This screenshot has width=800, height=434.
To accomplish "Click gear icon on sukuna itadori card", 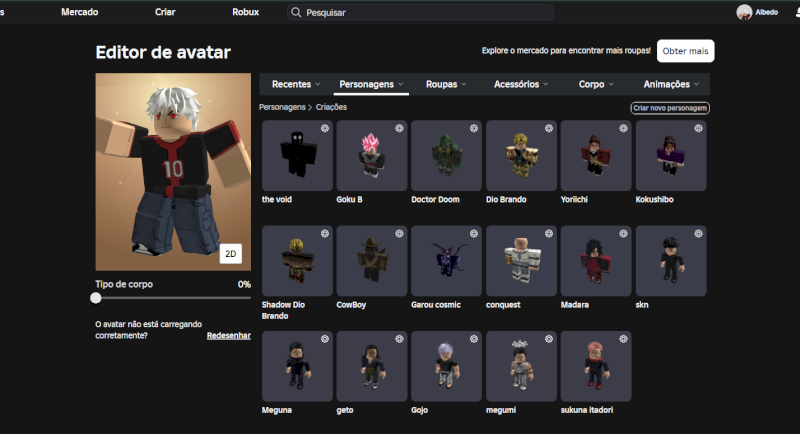I will point(623,339).
